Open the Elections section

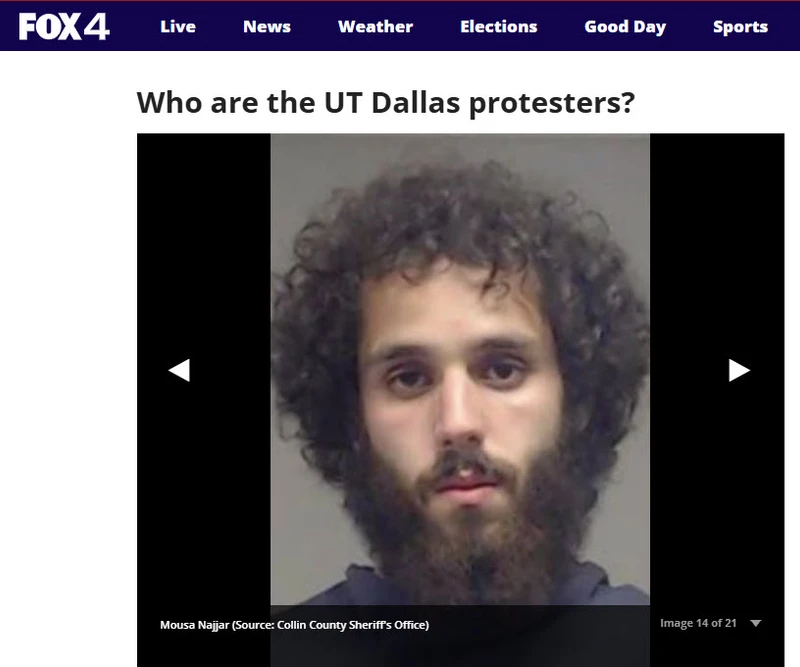(498, 27)
